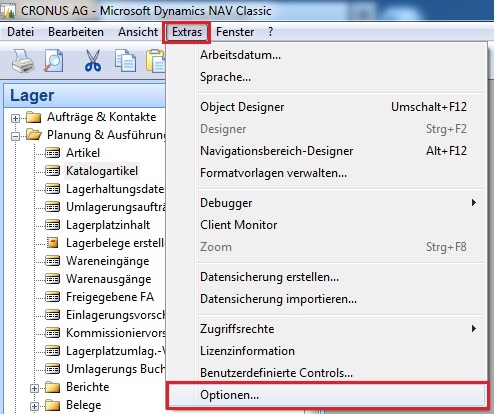Collapse the Planung & Ausführung node
This screenshot has height=419, width=498.
click(15, 136)
